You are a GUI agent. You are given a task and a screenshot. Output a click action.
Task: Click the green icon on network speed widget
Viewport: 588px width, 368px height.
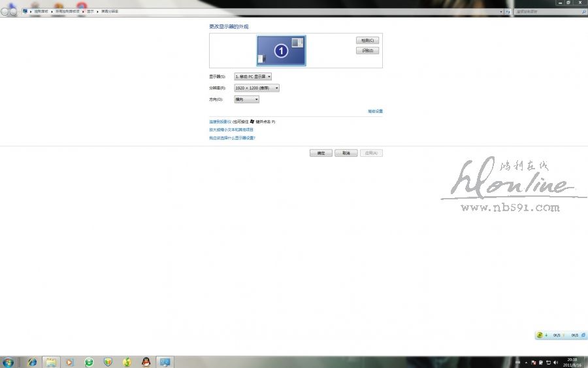pos(540,335)
